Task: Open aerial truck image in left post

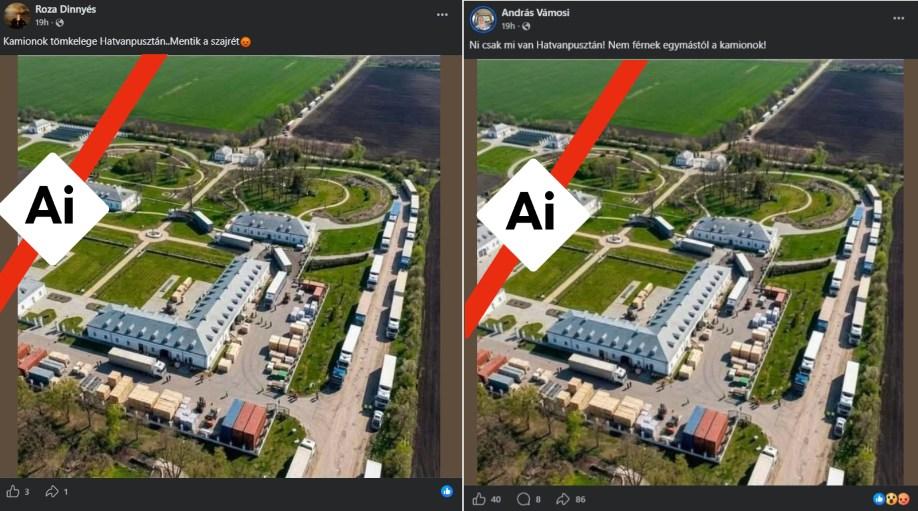Action: pyautogui.click(x=229, y=266)
